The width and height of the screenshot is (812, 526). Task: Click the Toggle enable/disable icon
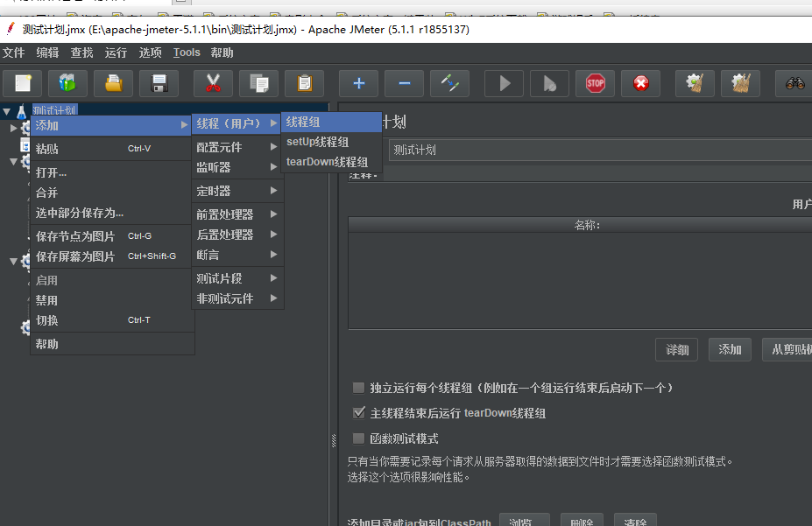pyautogui.click(x=450, y=83)
